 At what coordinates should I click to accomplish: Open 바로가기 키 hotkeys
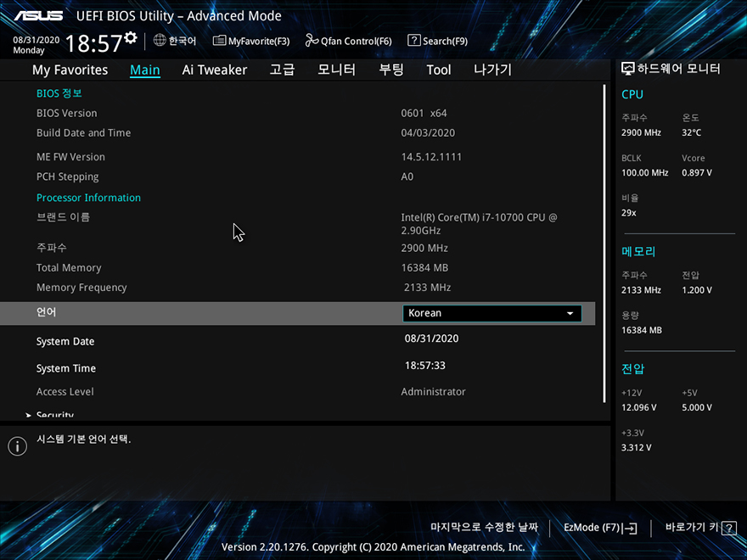pos(701,528)
